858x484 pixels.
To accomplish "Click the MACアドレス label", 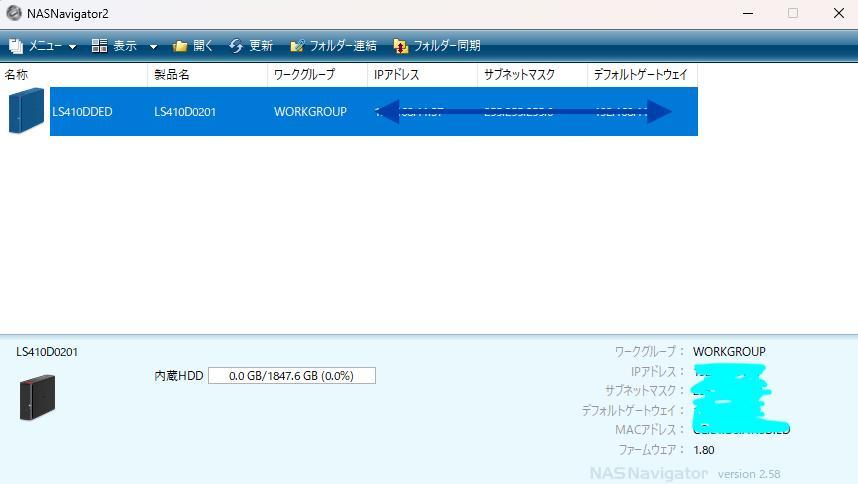I will coord(649,430).
